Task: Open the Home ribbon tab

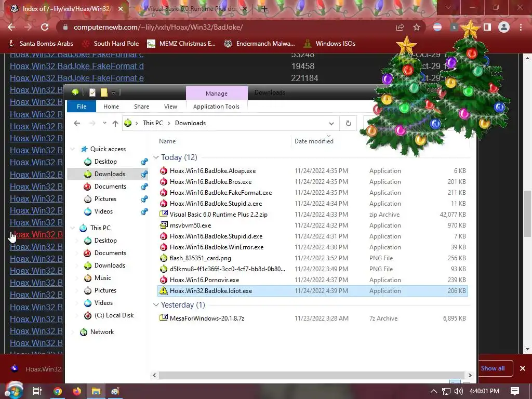Action: pyautogui.click(x=111, y=107)
